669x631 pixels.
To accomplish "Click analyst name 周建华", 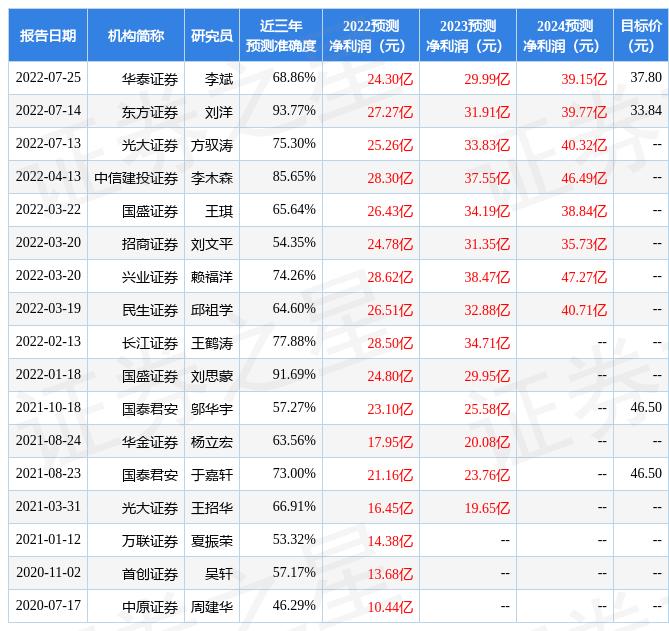I will (x=212, y=607).
